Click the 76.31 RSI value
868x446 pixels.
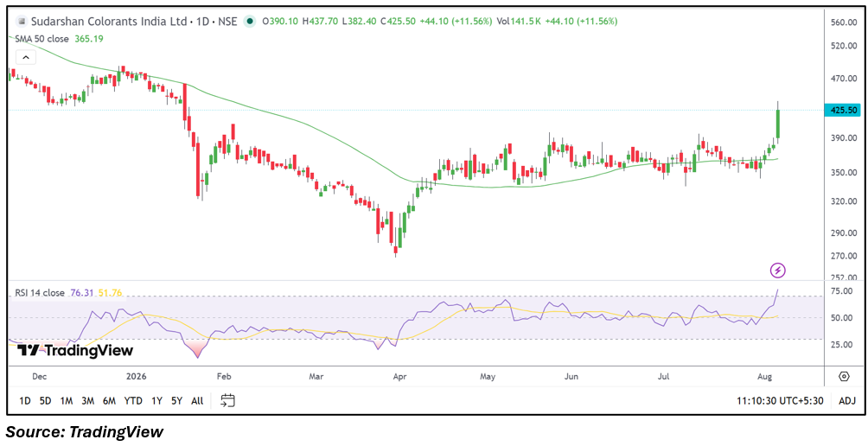(80, 293)
